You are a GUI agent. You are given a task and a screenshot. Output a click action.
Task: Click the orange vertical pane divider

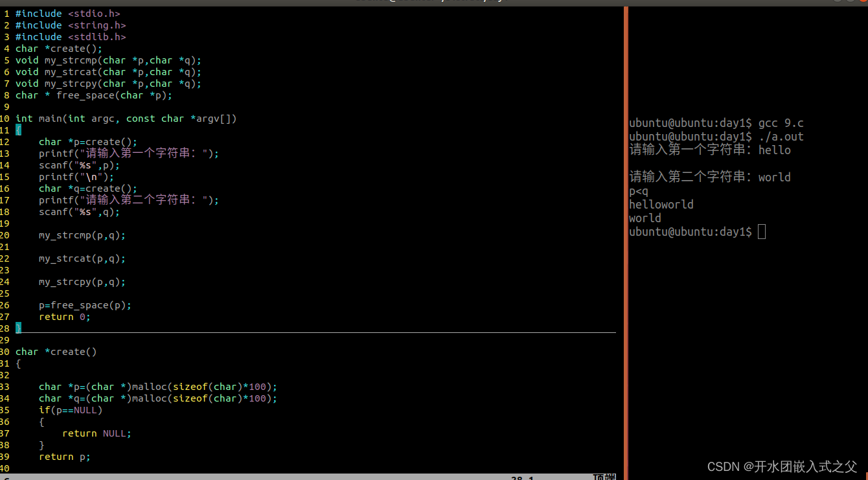pos(624,240)
